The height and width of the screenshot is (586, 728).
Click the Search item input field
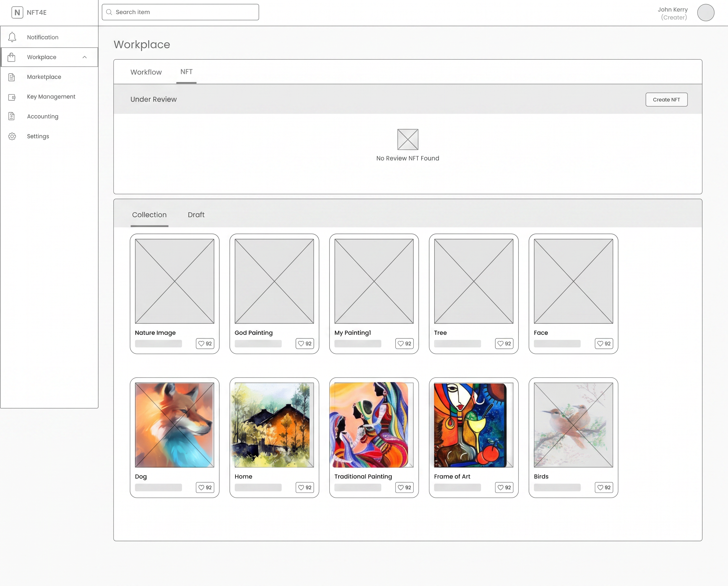(x=180, y=12)
